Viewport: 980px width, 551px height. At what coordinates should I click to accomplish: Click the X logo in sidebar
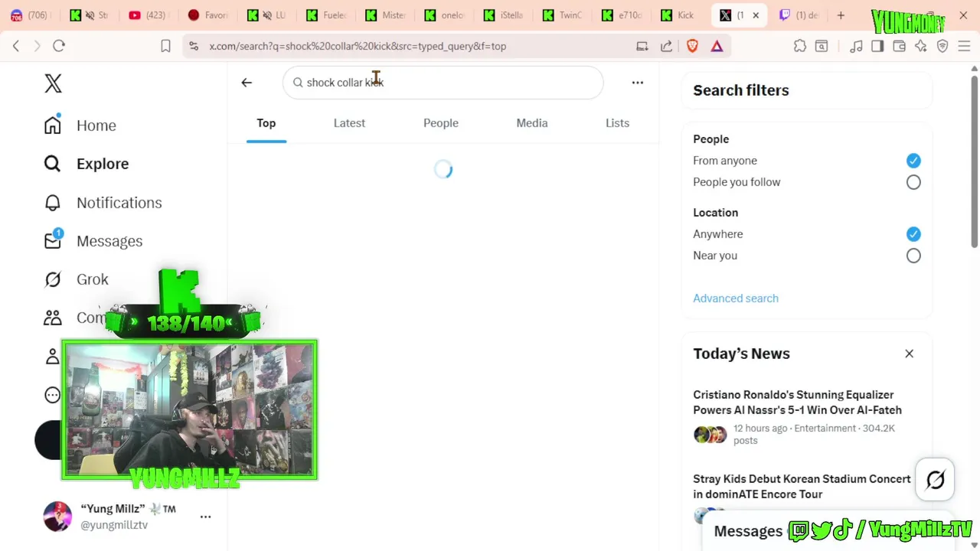[53, 83]
